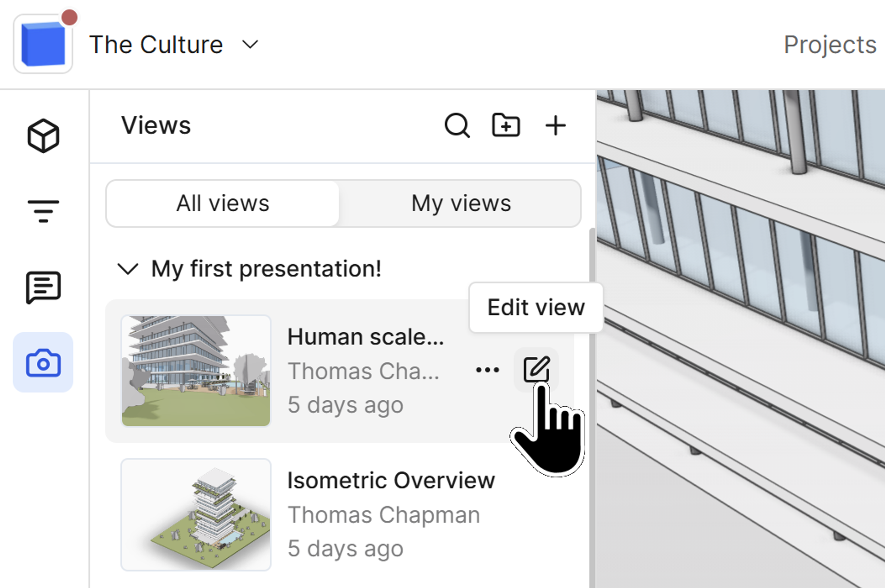The image size is (885, 588).
Task: Open the comments discussion icon
Action: click(x=43, y=287)
